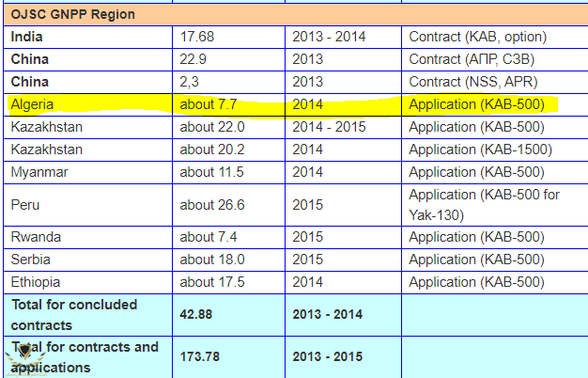Screen dimensions: 588x378
Task: Select the "OJSC GNPP Region" header text
Action: point(72,14)
